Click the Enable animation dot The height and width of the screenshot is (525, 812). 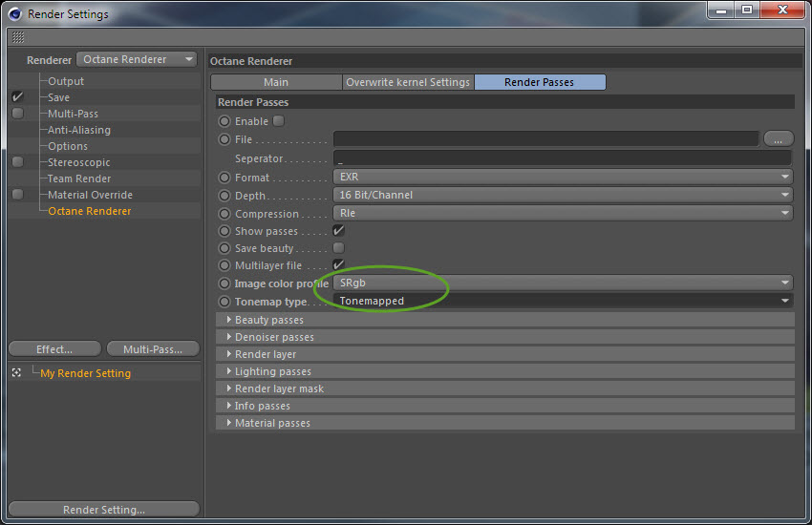click(224, 121)
